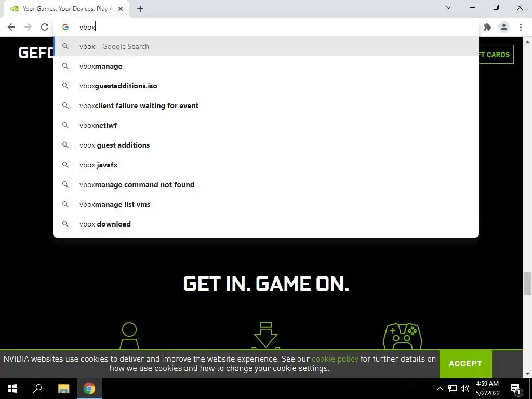Viewport: 532px width, 399px height.
Task: Click the Chrome taskbar icon
Action: click(x=89, y=389)
